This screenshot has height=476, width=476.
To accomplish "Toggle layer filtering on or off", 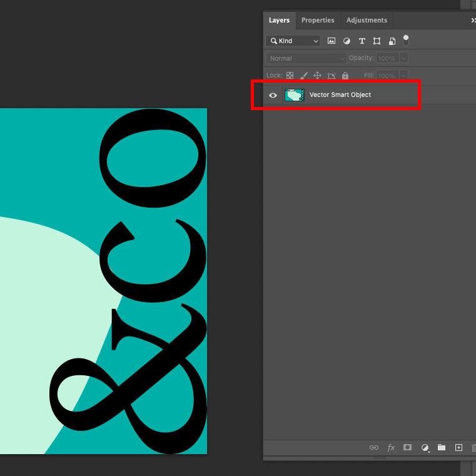I will [x=406, y=40].
